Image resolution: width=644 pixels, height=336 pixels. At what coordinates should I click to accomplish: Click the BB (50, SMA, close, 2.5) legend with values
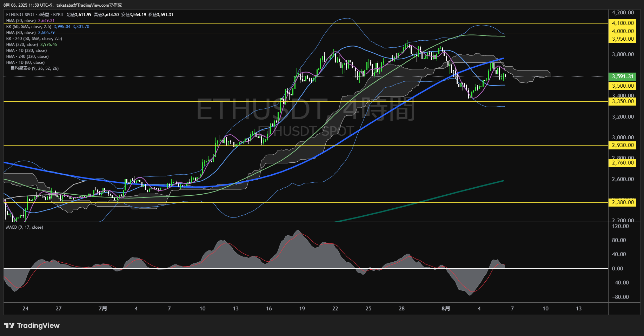[x=48, y=27]
